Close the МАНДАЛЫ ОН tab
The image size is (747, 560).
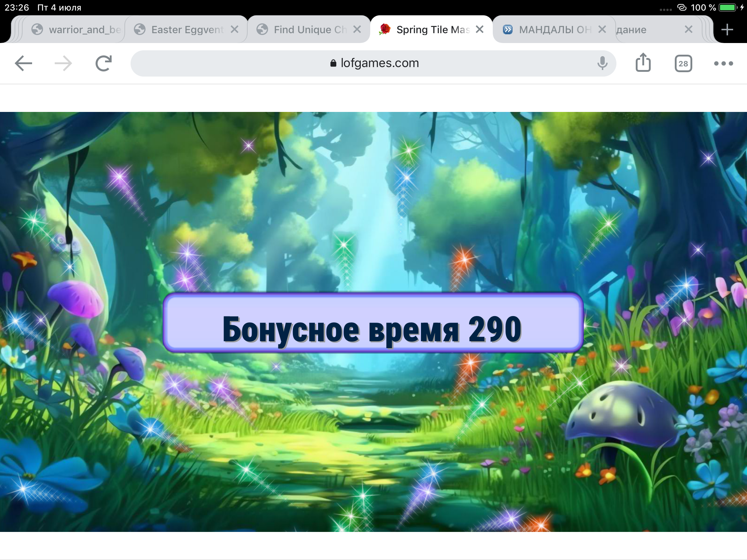click(x=602, y=30)
